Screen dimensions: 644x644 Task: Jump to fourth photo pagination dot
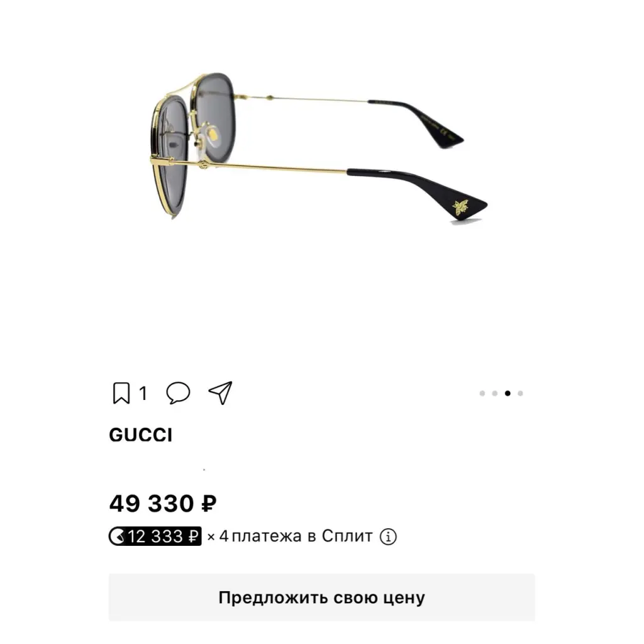tap(520, 394)
